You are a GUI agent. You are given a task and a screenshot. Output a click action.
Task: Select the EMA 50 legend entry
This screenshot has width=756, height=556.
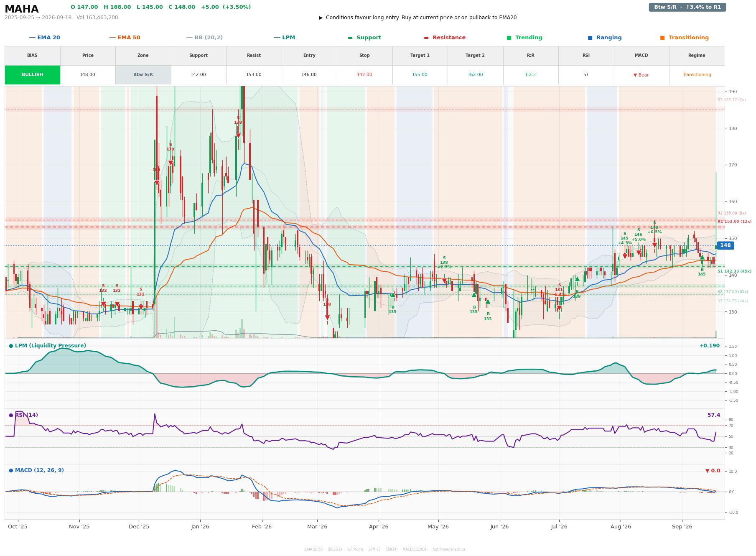pyautogui.click(x=125, y=38)
